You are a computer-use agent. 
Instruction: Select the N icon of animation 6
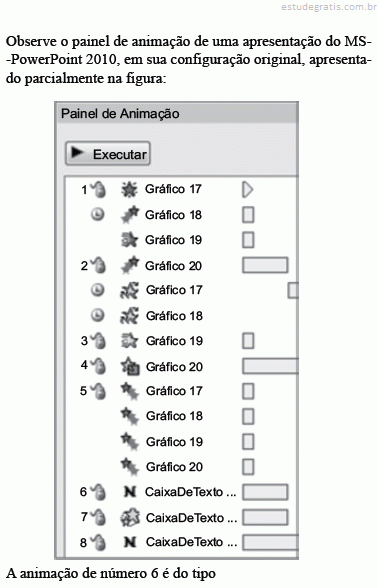tap(130, 492)
